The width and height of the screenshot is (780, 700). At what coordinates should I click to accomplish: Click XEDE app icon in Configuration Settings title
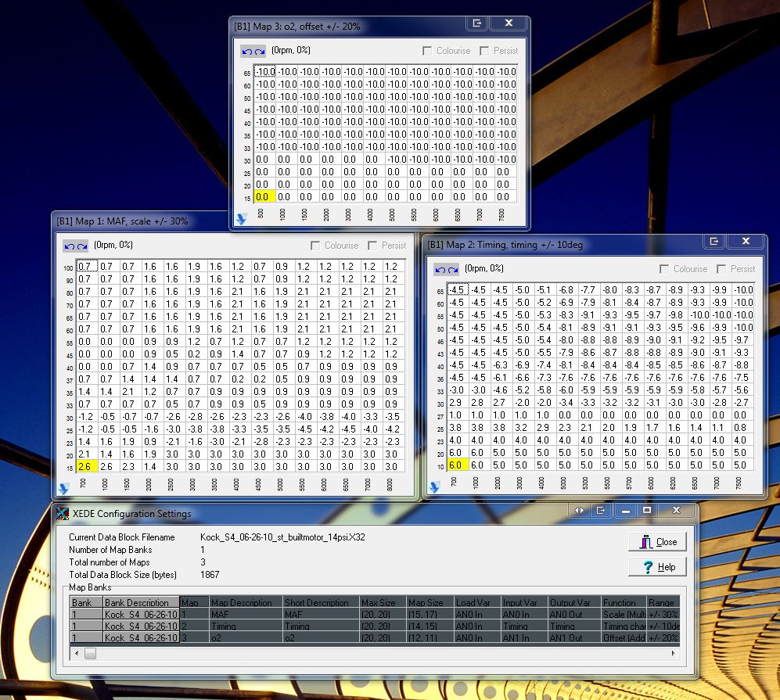(x=63, y=514)
